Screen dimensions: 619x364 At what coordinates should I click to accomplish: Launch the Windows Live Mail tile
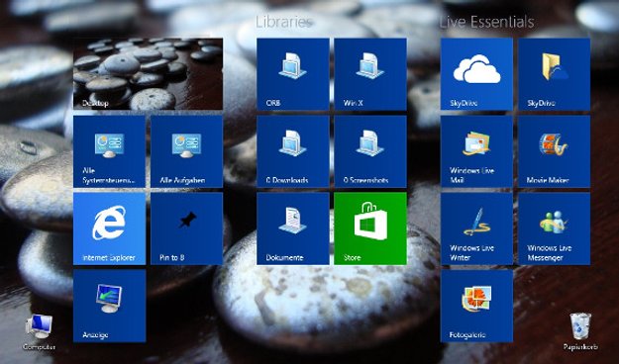click(477, 151)
